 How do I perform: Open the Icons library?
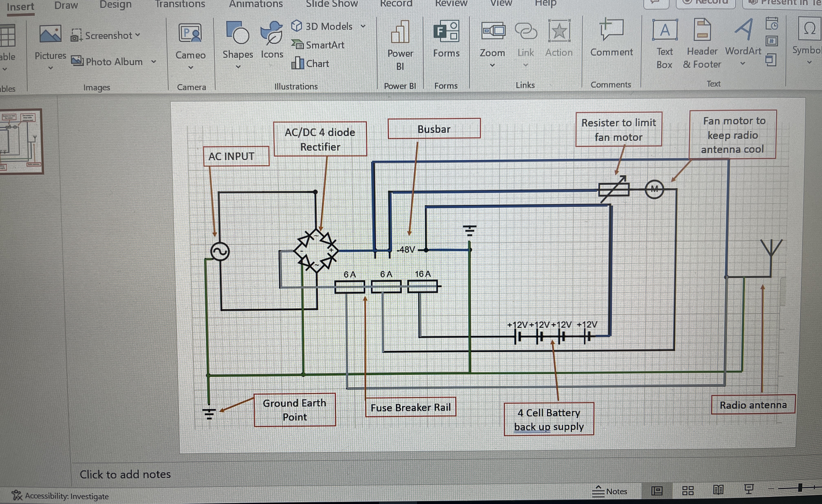[x=272, y=34]
